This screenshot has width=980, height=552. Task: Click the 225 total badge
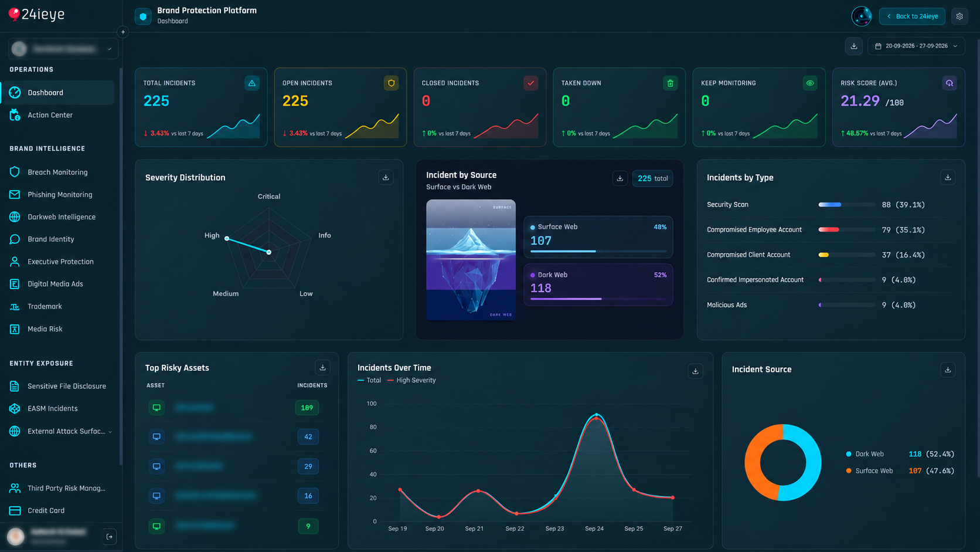(652, 178)
